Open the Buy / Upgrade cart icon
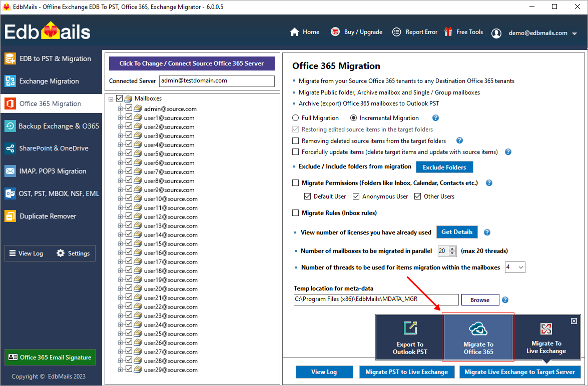Viewport: 588px width, 386px height. pyautogui.click(x=335, y=32)
